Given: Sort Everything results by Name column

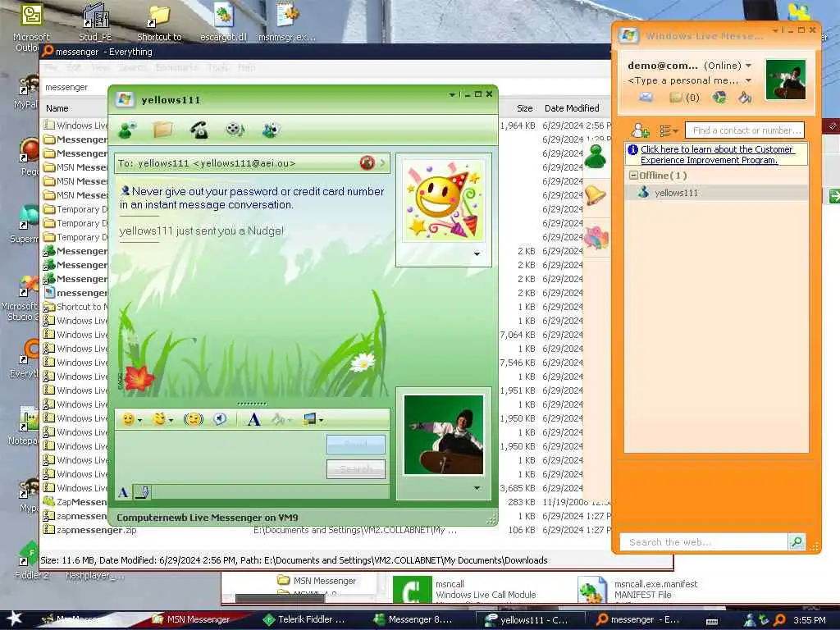Looking at the screenshot, I should 57,108.
